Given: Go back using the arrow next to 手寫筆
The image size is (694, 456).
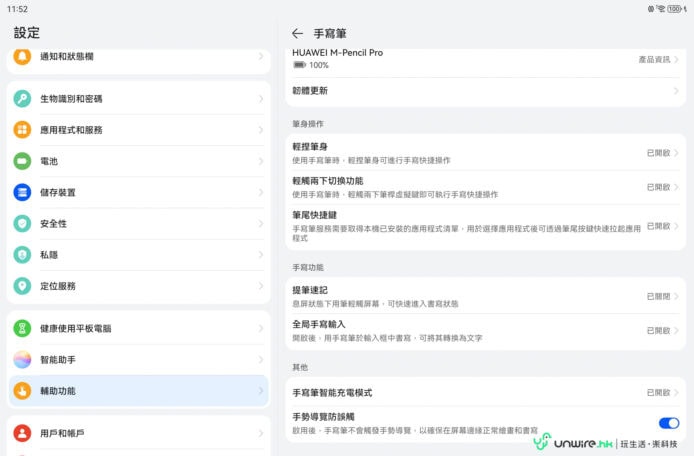Looking at the screenshot, I should point(297,33).
